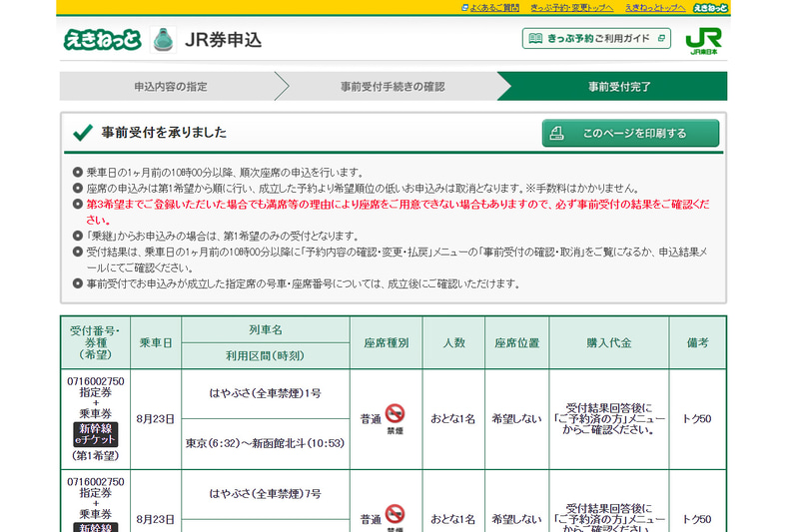
Task: Click the small えきねっと badge in the top bar
Action: click(x=710, y=8)
